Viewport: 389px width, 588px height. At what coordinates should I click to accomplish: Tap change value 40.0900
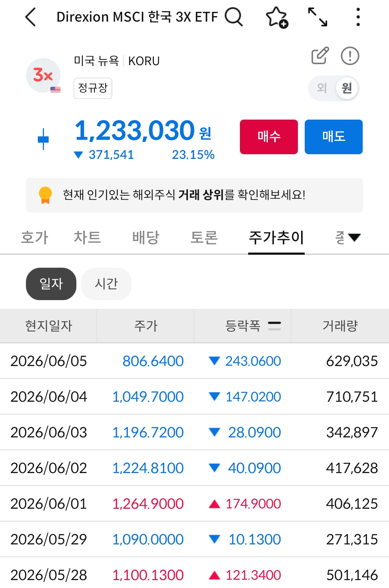pos(254,468)
